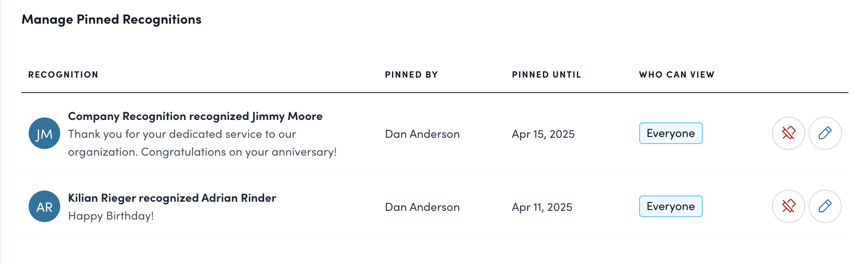Click the anniversary thank-you message text
This screenshot has height=264, width=868.
click(202, 143)
